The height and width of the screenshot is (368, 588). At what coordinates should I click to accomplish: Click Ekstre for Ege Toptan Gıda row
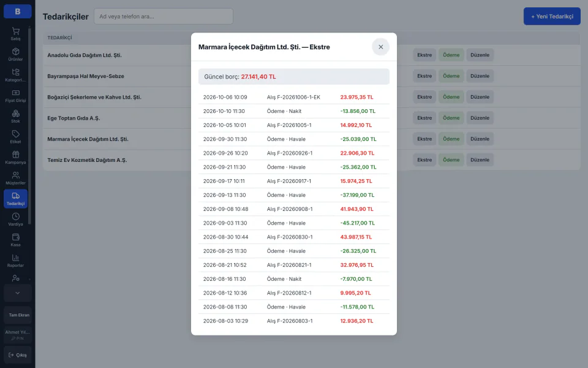tap(424, 118)
